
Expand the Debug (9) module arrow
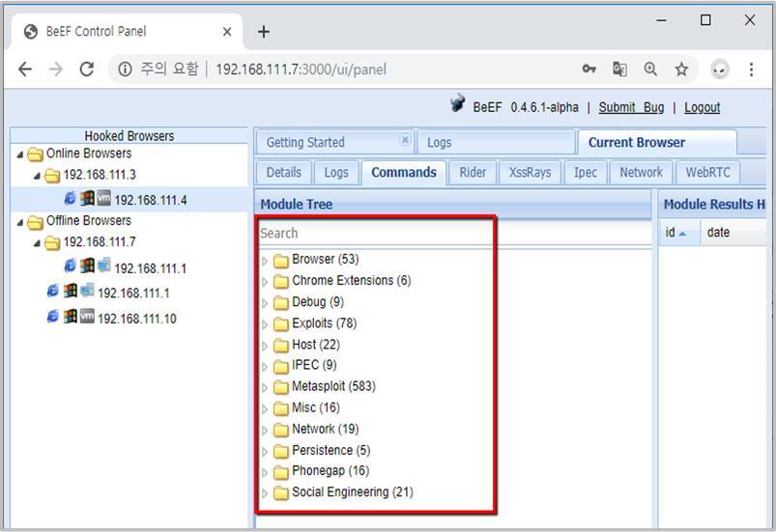(265, 303)
